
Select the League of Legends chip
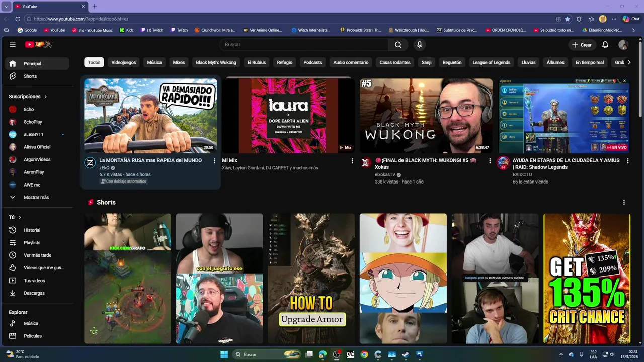click(492, 62)
